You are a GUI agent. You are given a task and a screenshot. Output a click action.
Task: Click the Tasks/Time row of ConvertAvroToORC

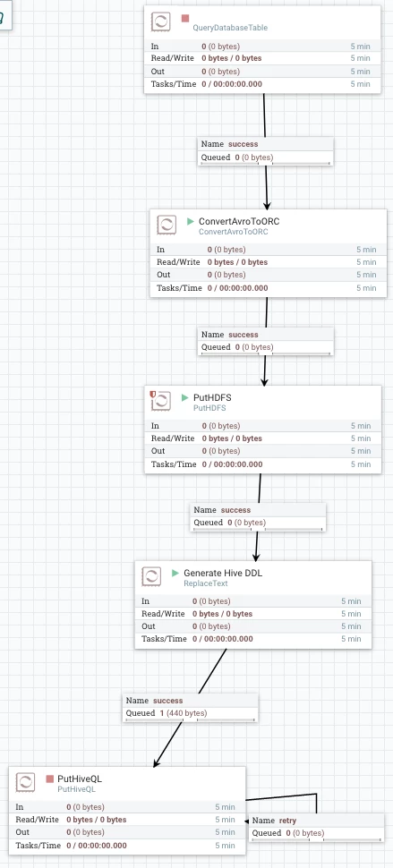(269, 288)
